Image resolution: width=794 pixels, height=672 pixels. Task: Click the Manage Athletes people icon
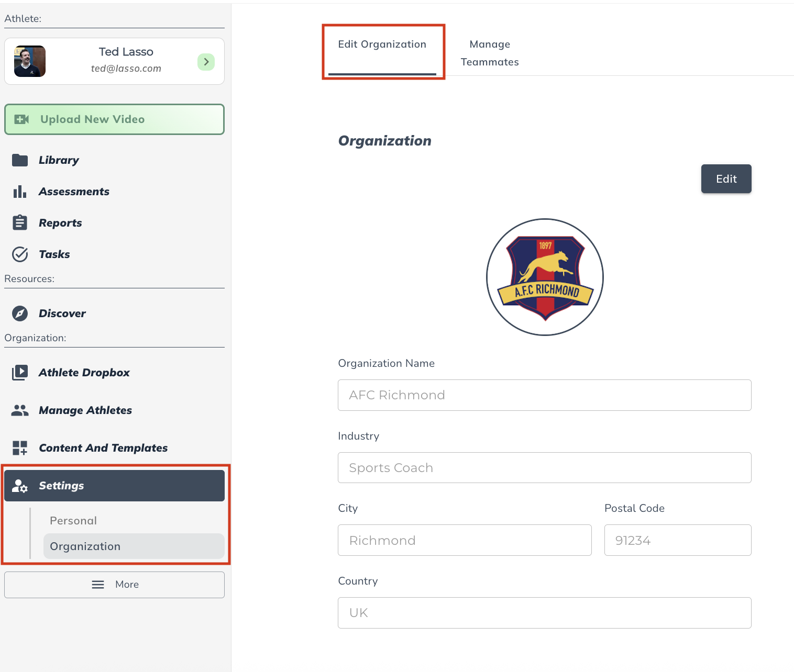pyautogui.click(x=20, y=410)
